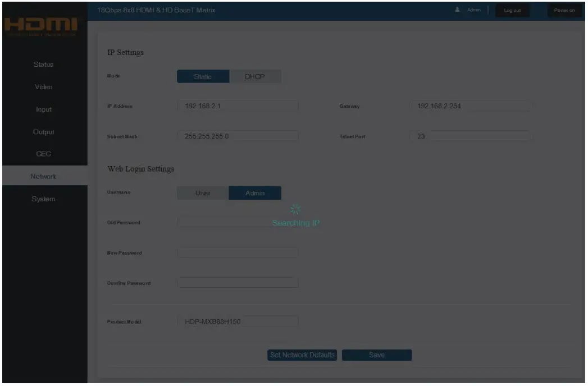Focus the Gateway field

[x=470, y=106]
